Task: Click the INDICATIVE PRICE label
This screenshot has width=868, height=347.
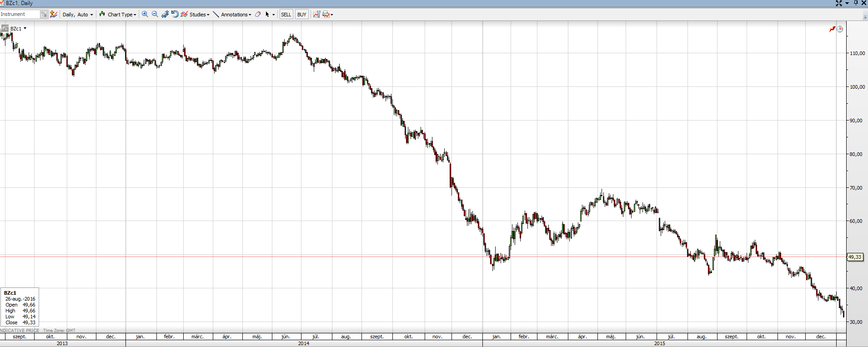Action: pyautogui.click(x=20, y=331)
